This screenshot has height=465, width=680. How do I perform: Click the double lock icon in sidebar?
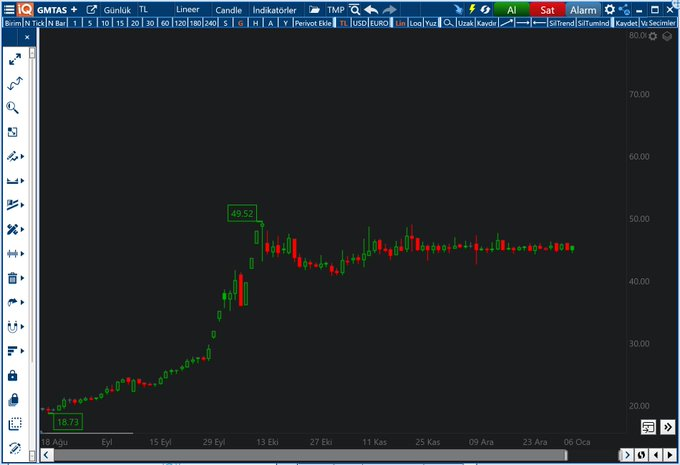[x=13, y=400]
